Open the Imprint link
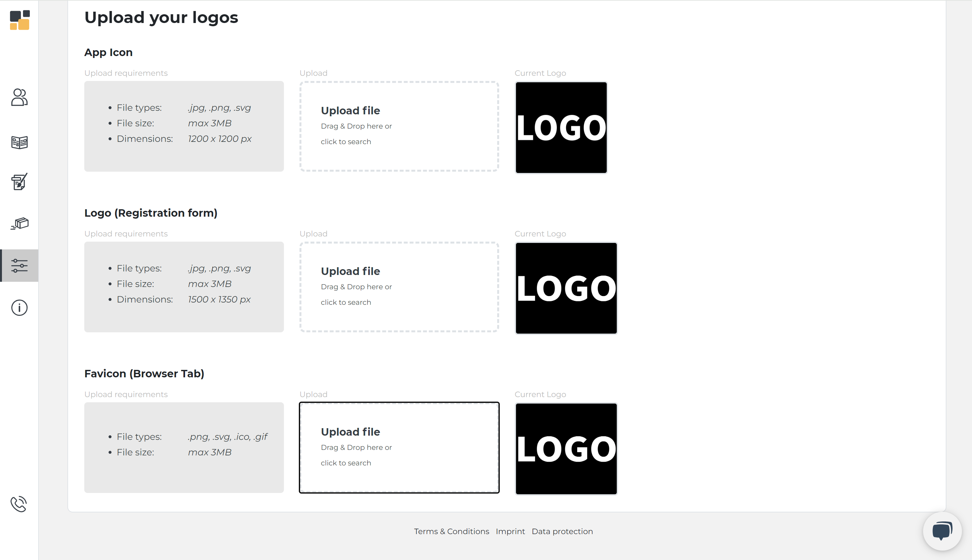Screen dimensions: 972x560 click(x=510, y=531)
